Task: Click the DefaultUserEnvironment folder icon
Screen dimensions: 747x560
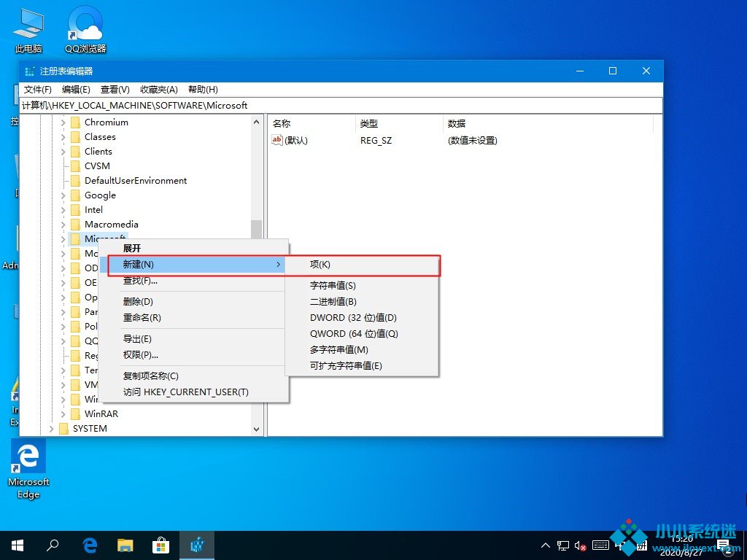Action: click(x=75, y=181)
